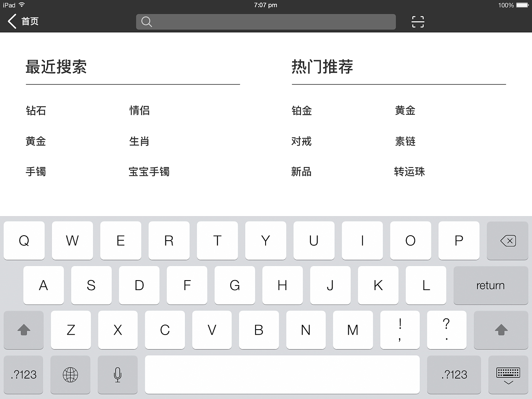Tap the right .?123 symbols key

pos(454,374)
